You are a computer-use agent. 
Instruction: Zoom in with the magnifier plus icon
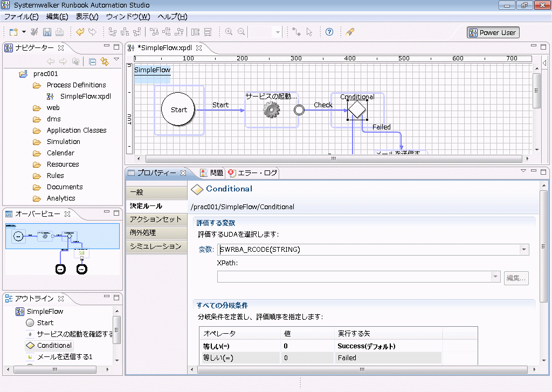pyautogui.click(x=229, y=32)
